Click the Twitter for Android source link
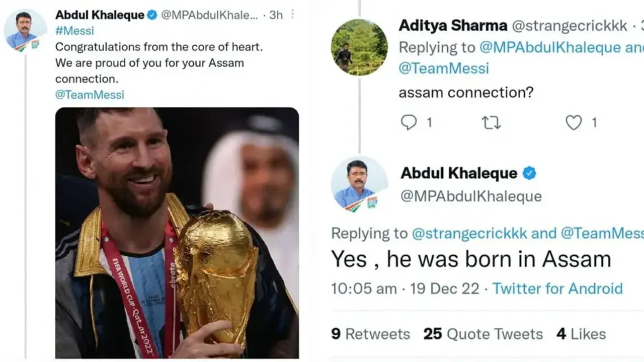 pos(557,288)
